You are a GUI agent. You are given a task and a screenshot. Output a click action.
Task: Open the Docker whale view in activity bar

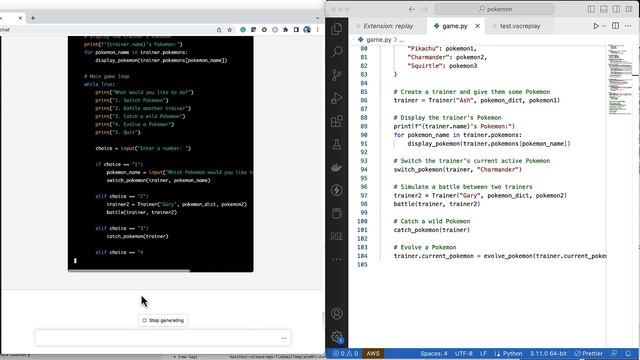pyautogui.click(x=337, y=167)
